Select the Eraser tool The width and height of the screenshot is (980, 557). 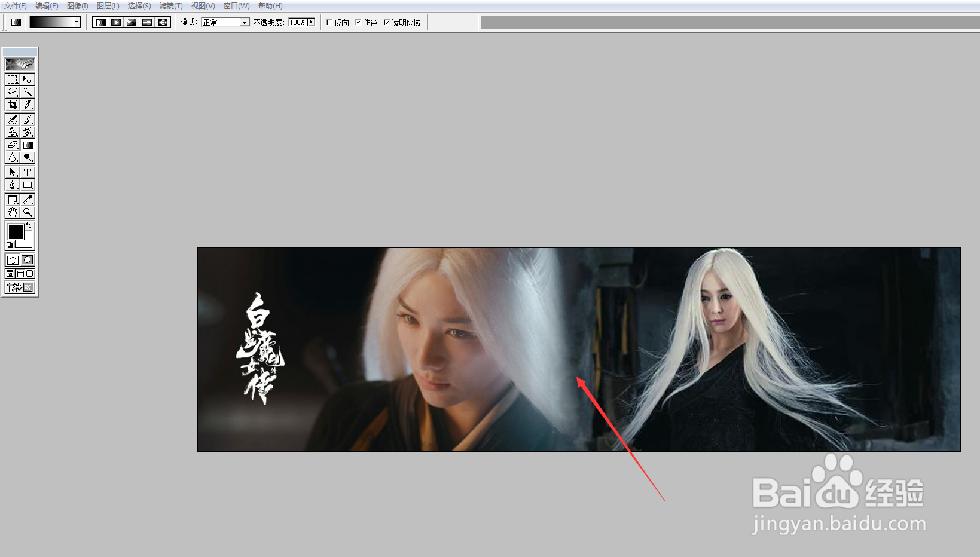tap(12, 145)
